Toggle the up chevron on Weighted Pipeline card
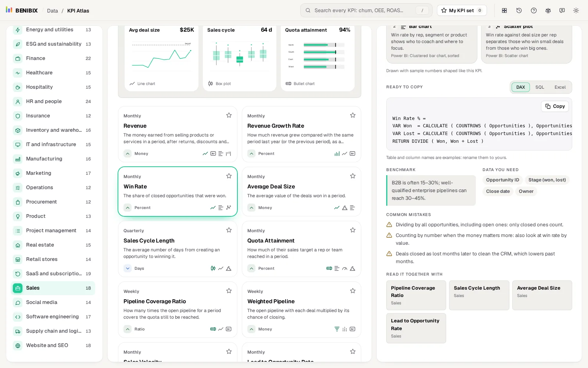The image size is (588, 368). (x=251, y=329)
